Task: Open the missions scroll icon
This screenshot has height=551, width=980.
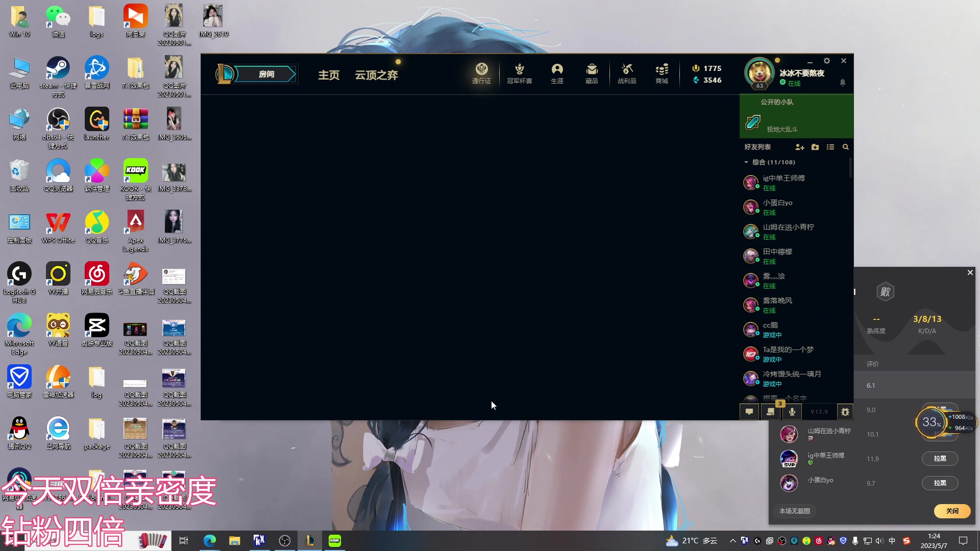Action: [771, 412]
